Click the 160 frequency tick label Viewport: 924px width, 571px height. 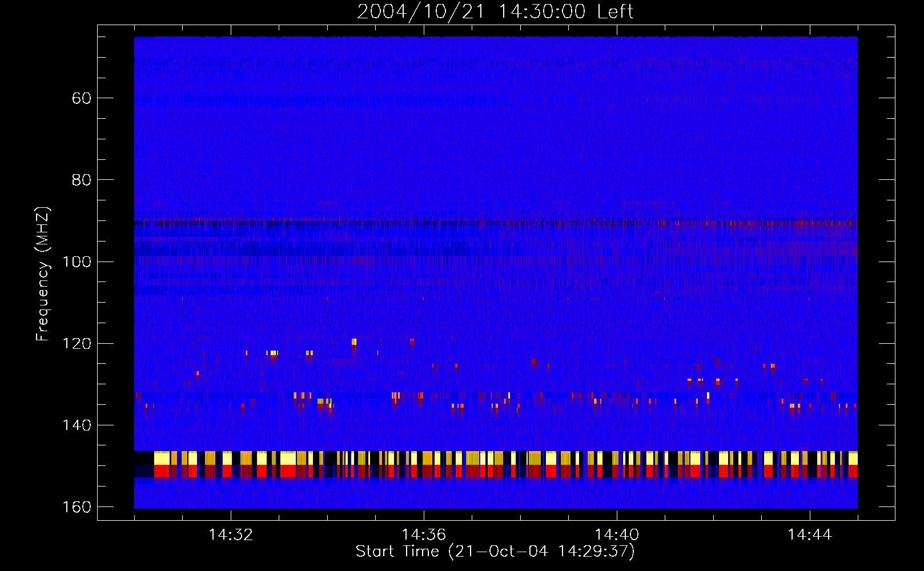point(77,507)
